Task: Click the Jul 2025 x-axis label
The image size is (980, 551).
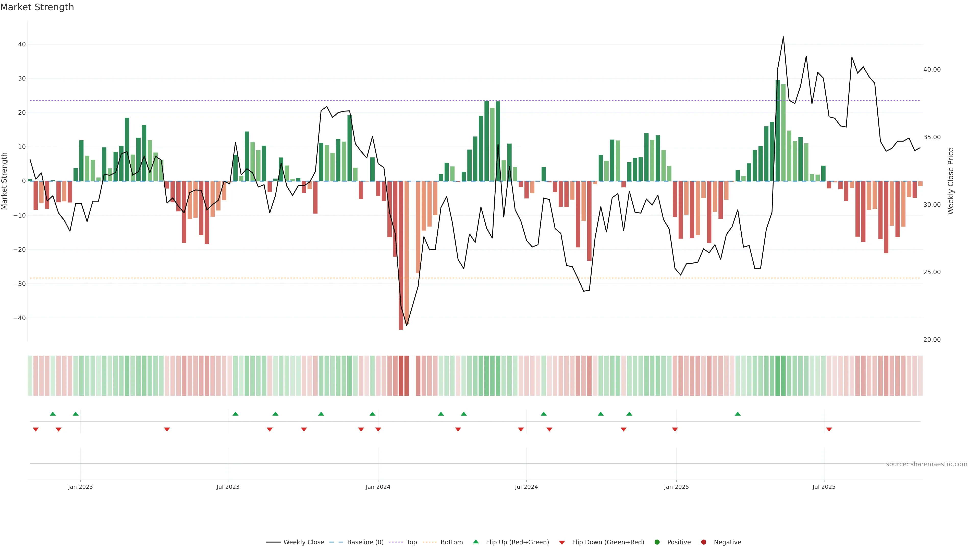Action: 824,487
